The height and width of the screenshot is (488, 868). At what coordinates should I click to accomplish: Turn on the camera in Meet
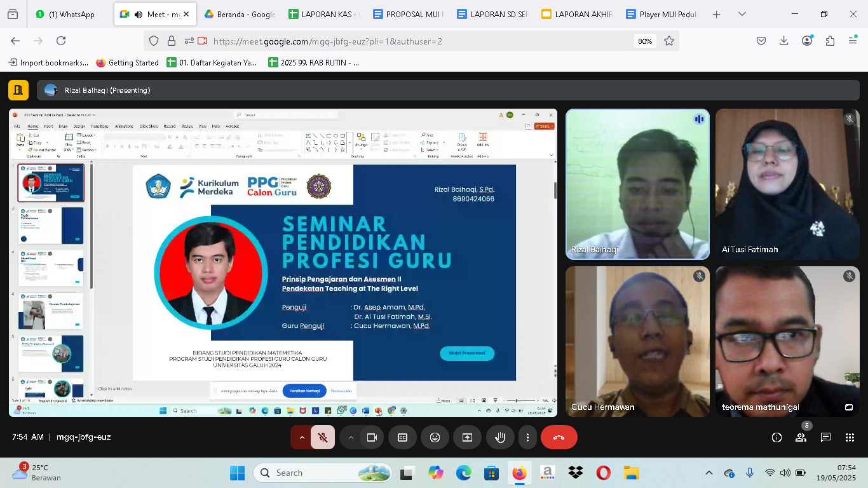pos(372,437)
